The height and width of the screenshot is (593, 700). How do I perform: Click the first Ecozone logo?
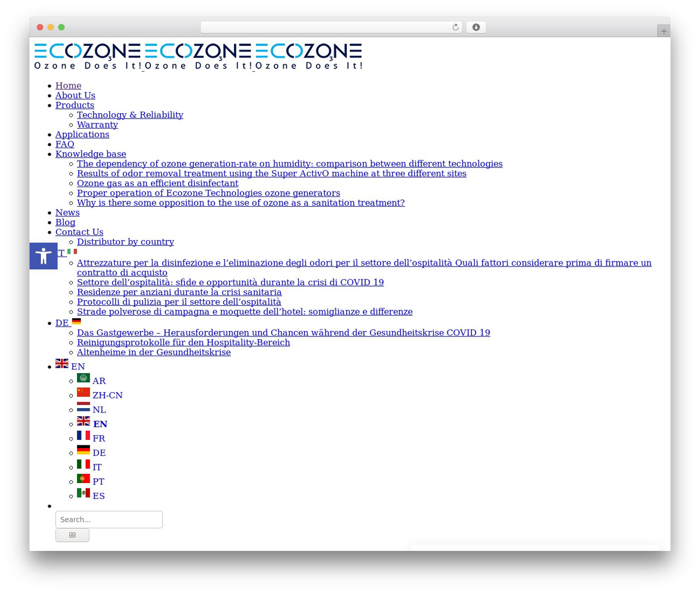pyautogui.click(x=87, y=56)
